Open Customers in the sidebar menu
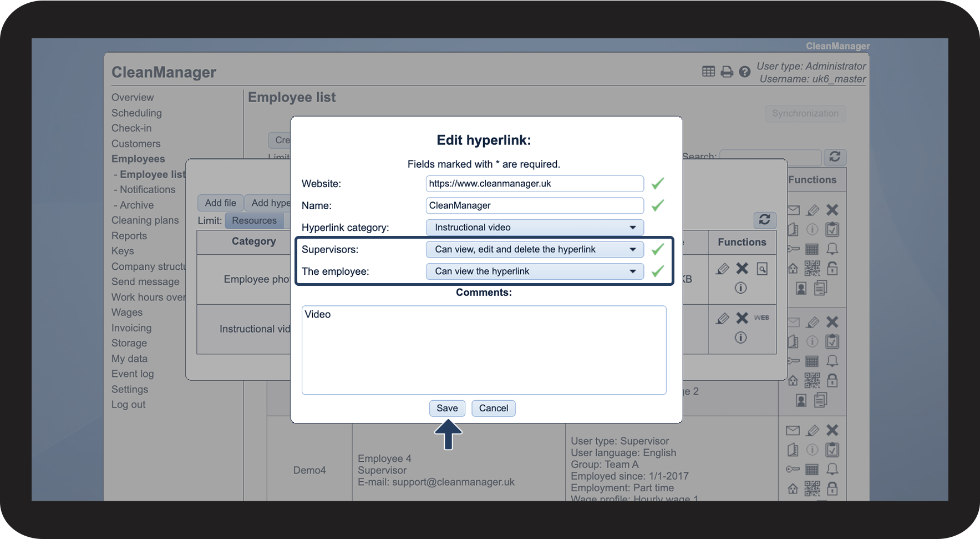 (136, 144)
